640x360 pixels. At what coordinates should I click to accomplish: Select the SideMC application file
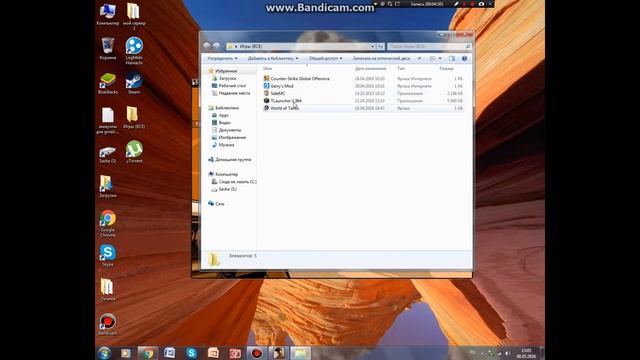[x=275, y=93]
